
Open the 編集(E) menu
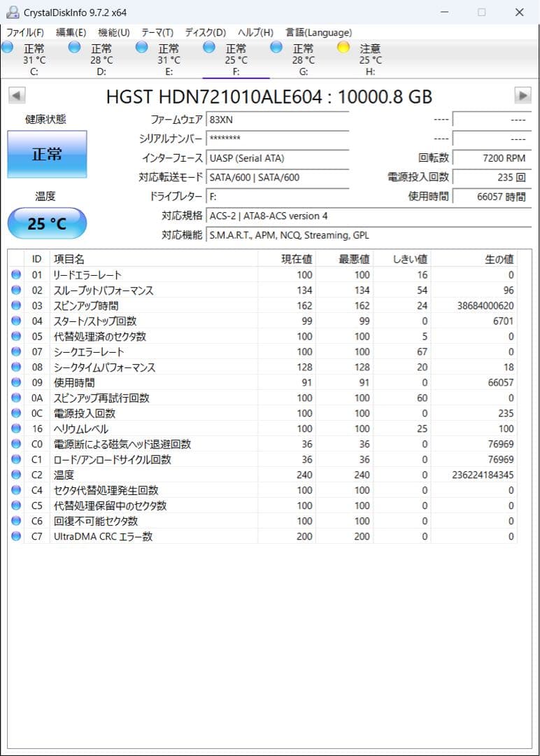point(71,32)
